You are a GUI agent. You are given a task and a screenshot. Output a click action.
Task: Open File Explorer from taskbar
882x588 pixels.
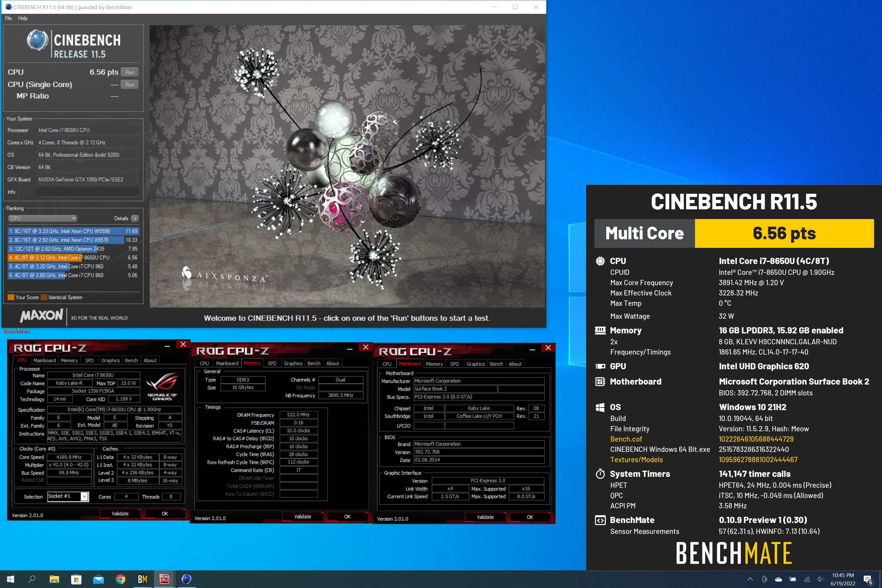pos(54,579)
